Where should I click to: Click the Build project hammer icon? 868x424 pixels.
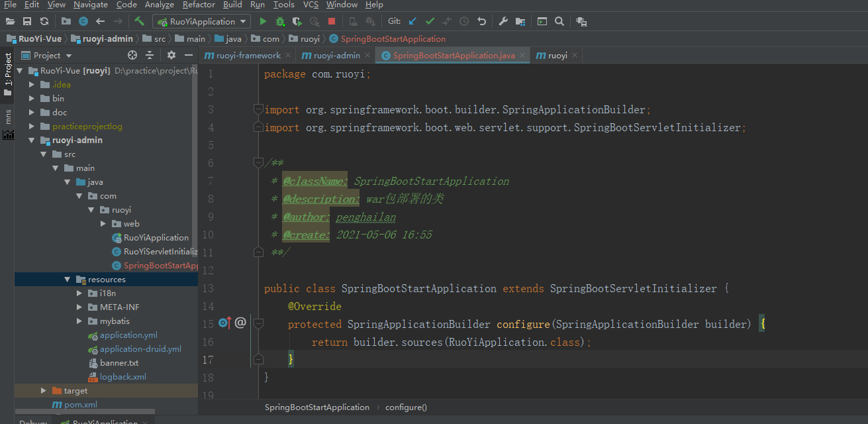139,21
